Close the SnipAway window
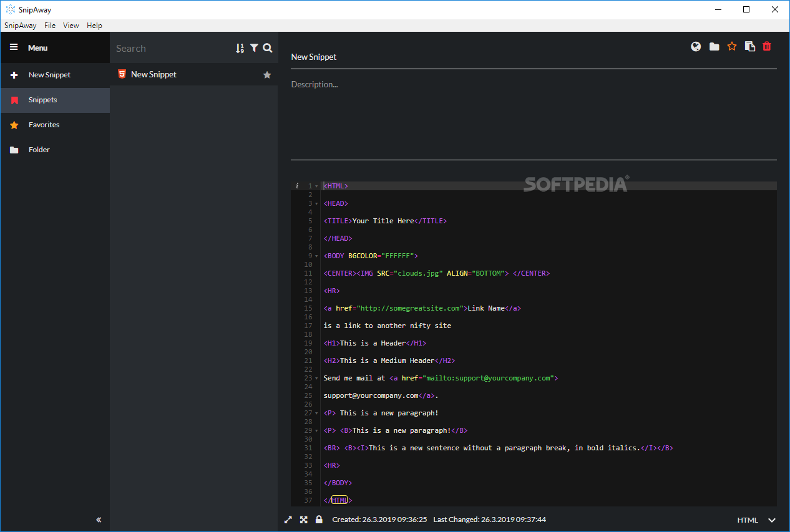Viewport: 790px width, 532px height. [x=775, y=9]
